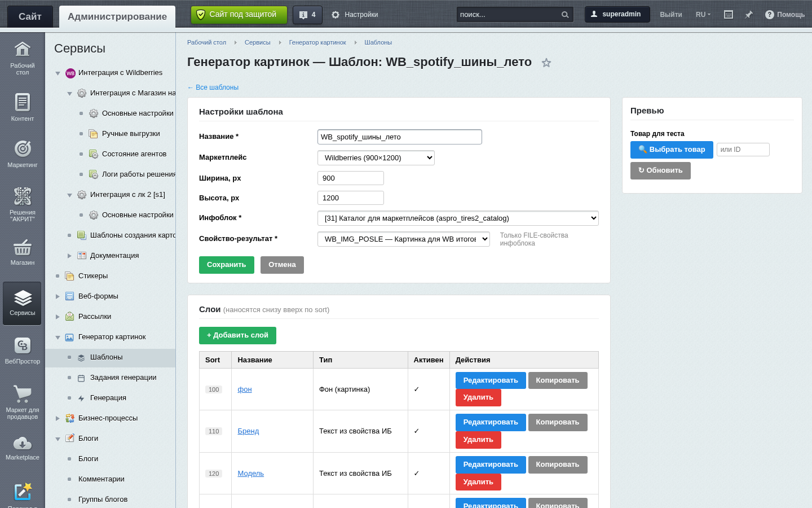Add this page to favorites star
The height and width of the screenshot is (508, 812).
coord(546,63)
